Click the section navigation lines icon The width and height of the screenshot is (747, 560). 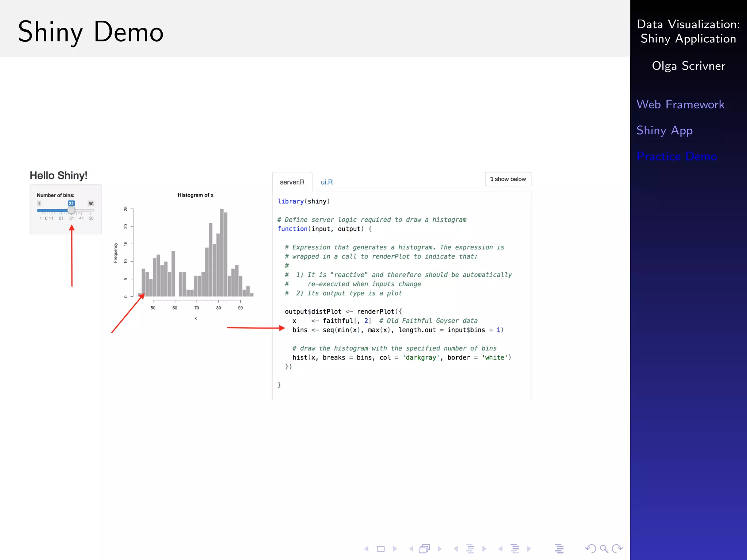click(x=515, y=549)
